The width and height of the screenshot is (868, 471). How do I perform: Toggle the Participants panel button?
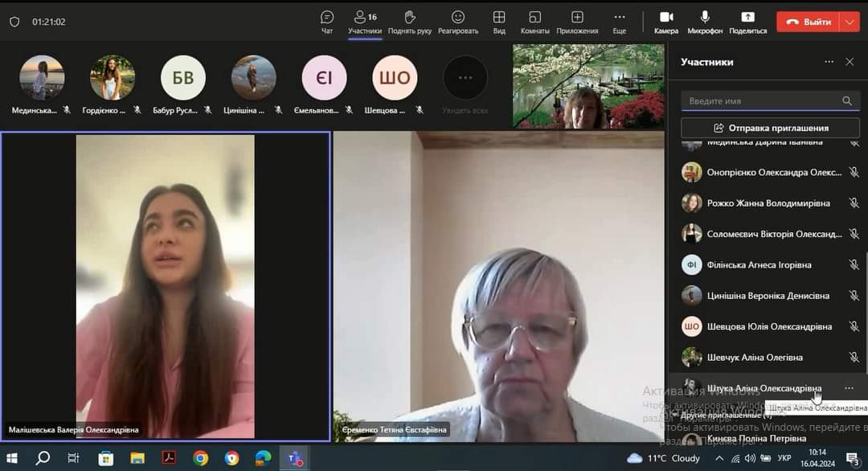pos(365,23)
